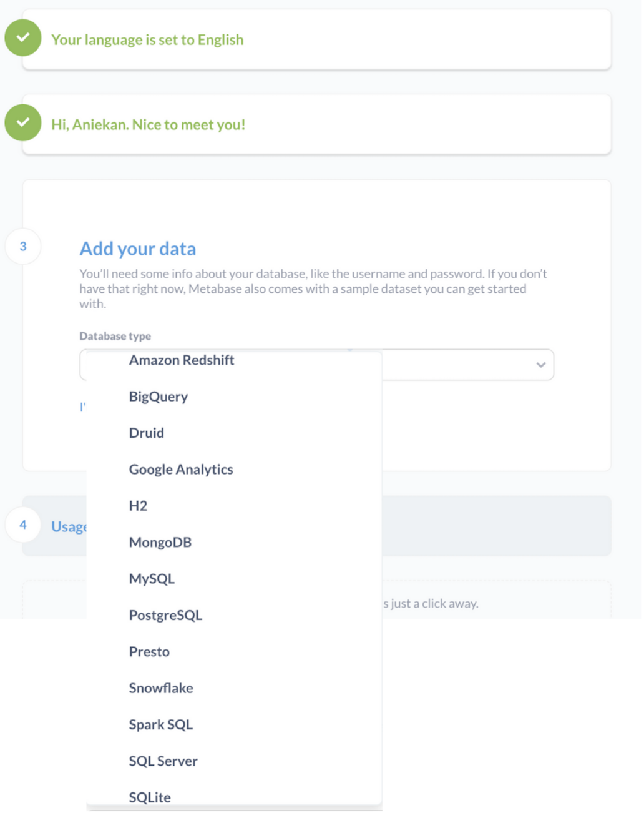The width and height of the screenshot is (644, 818).
Task: Expand the Database type dropdown chevron
Action: [x=541, y=365]
